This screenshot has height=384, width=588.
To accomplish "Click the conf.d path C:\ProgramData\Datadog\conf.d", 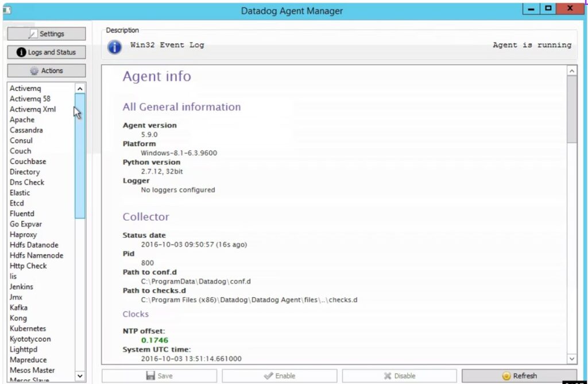I will pos(196,281).
